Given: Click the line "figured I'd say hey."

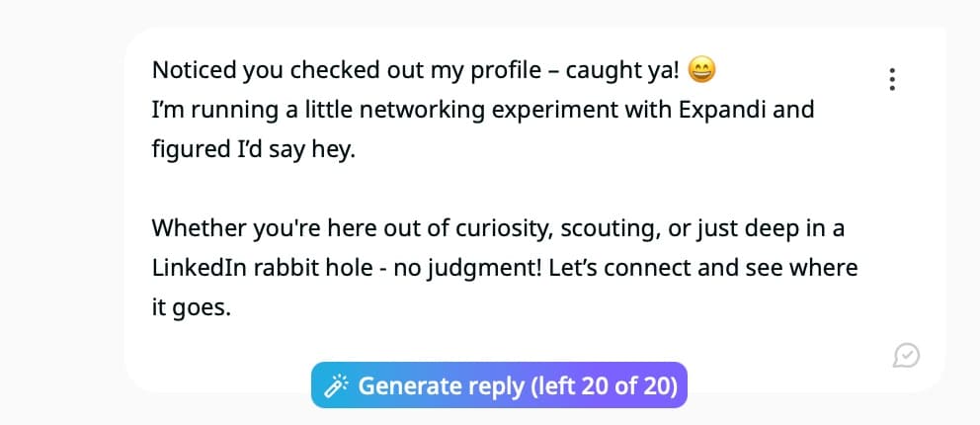Looking at the screenshot, I should click(x=253, y=150).
